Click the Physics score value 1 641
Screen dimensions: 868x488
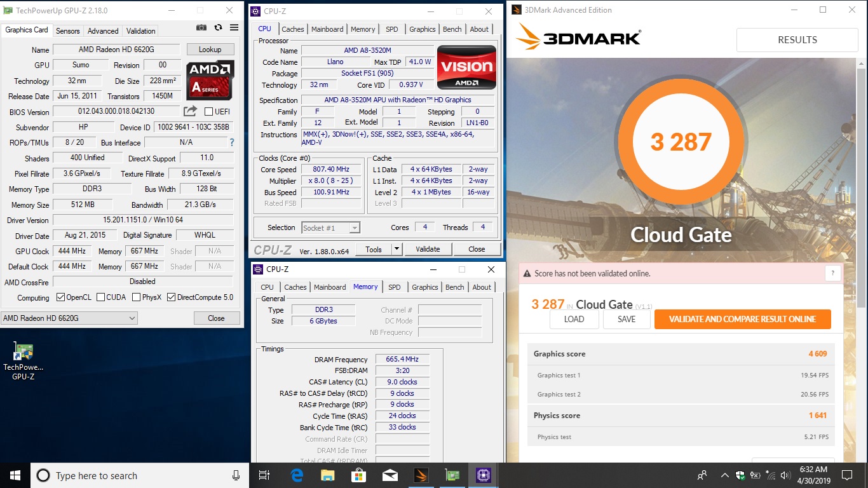click(817, 416)
